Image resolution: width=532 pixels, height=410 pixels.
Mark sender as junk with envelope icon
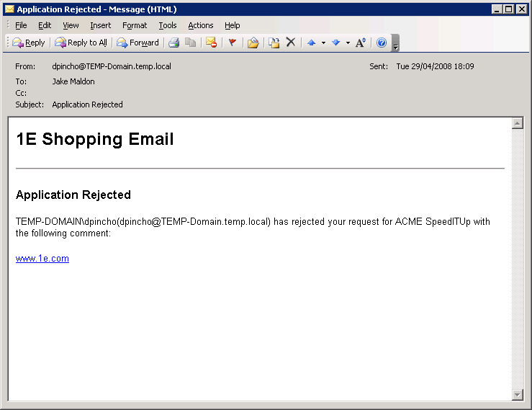(x=211, y=43)
